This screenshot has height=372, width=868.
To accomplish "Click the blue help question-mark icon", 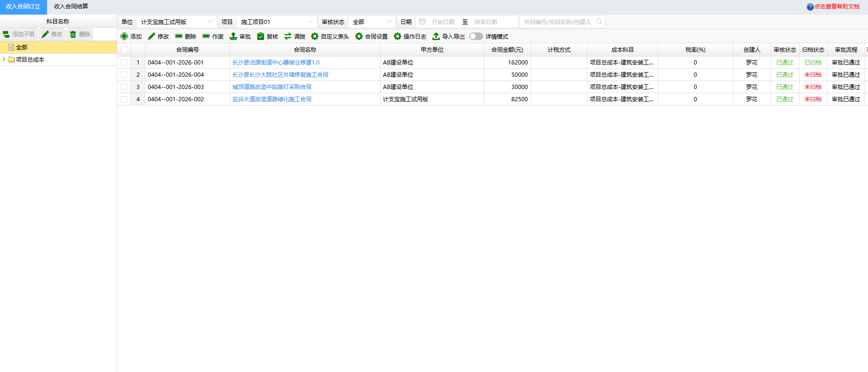I will pyautogui.click(x=810, y=7).
